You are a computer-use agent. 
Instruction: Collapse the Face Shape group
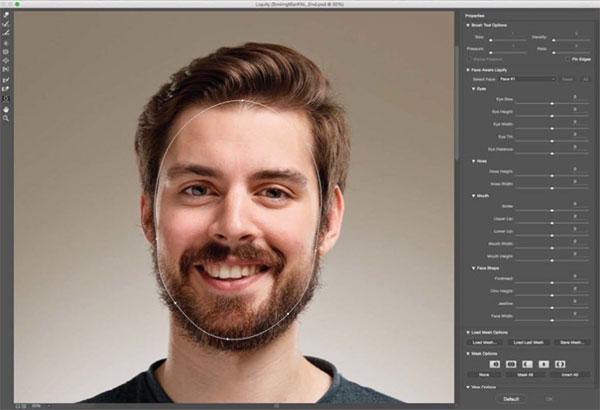click(x=474, y=268)
